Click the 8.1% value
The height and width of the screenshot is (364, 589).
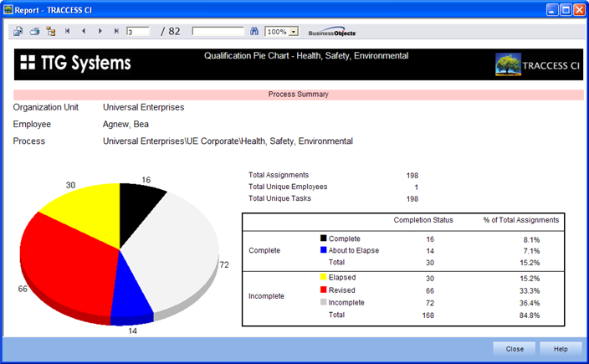(531, 239)
